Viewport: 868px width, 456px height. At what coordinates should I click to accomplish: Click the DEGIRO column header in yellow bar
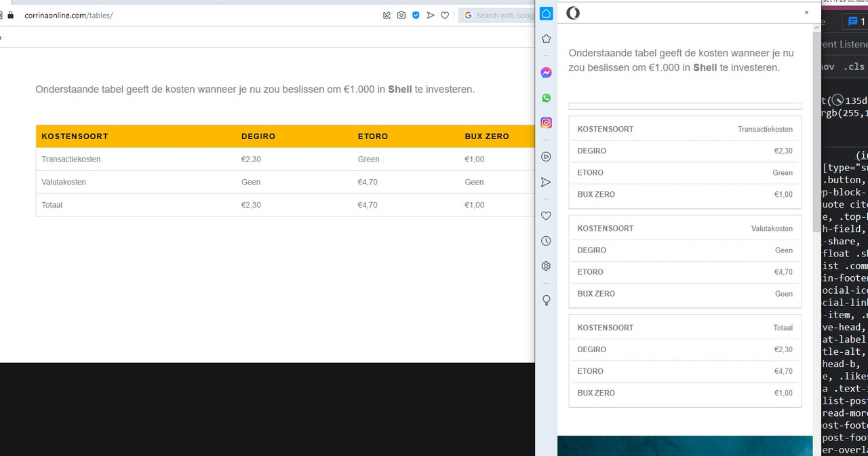point(258,136)
